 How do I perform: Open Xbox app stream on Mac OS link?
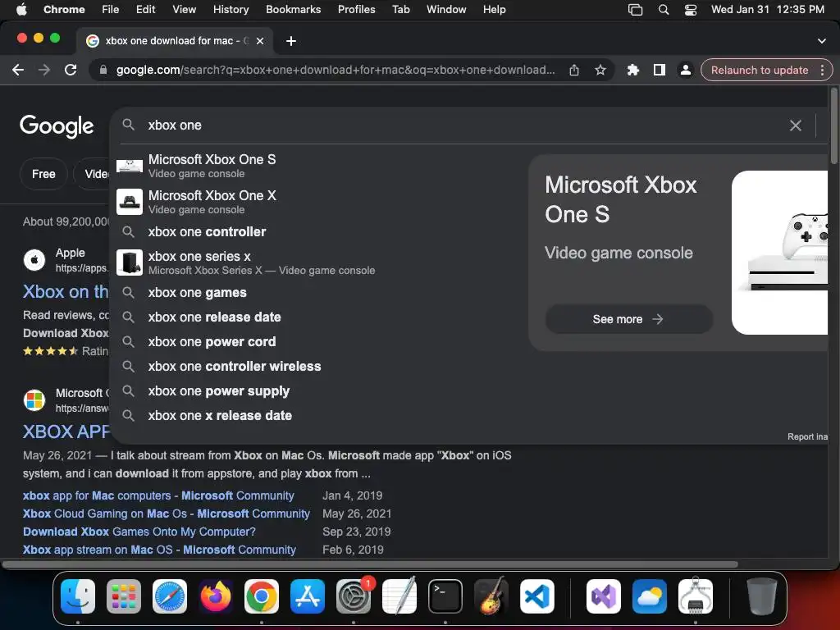(159, 550)
